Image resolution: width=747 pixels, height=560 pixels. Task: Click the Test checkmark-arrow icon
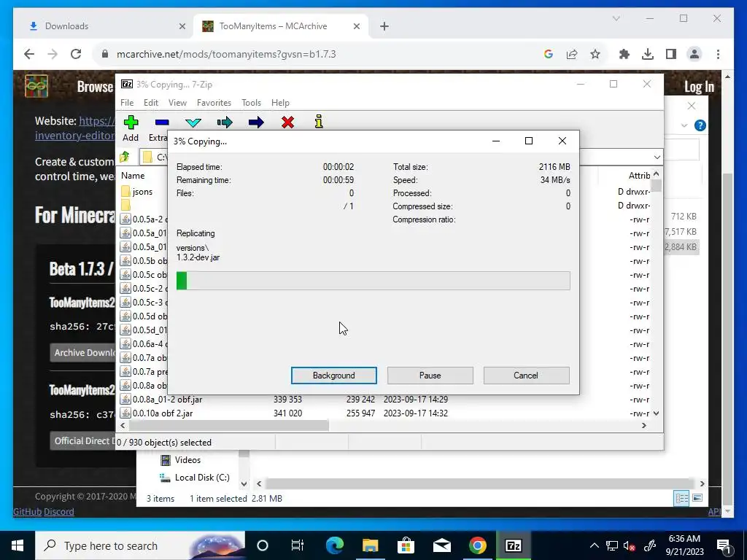[193, 122]
